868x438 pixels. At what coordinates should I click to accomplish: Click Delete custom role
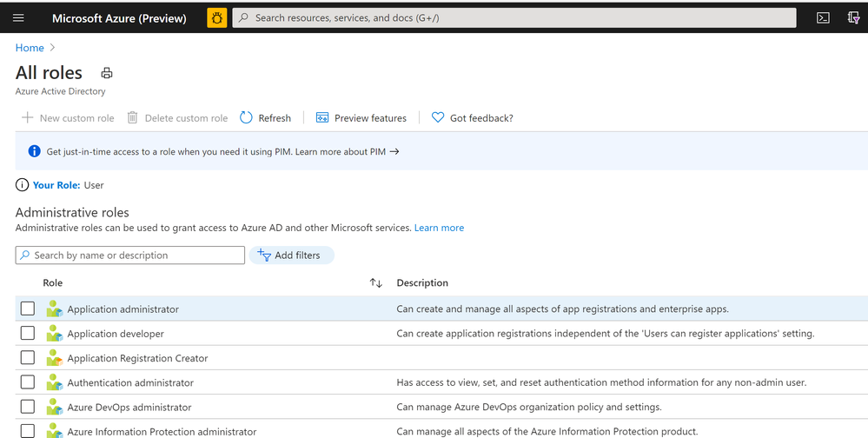[x=177, y=118]
